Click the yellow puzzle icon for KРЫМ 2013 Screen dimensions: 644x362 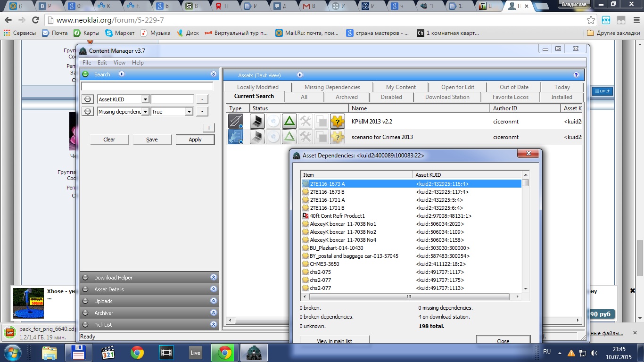pos(337,121)
